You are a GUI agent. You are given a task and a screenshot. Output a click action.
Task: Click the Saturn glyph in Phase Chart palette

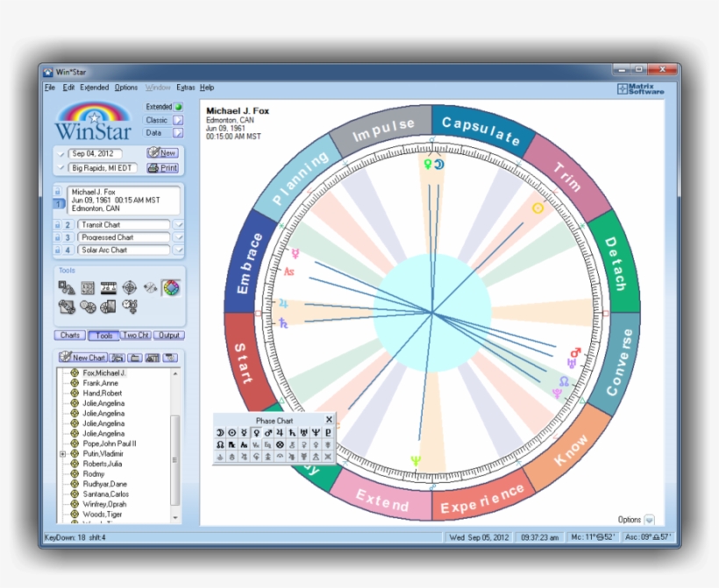pyautogui.click(x=293, y=432)
